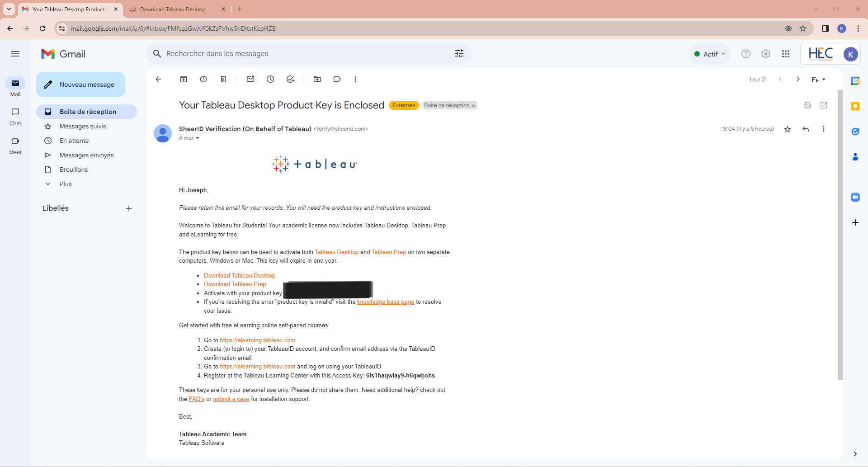
Task: Open the Gmail main menu hamburger
Action: [15, 54]
